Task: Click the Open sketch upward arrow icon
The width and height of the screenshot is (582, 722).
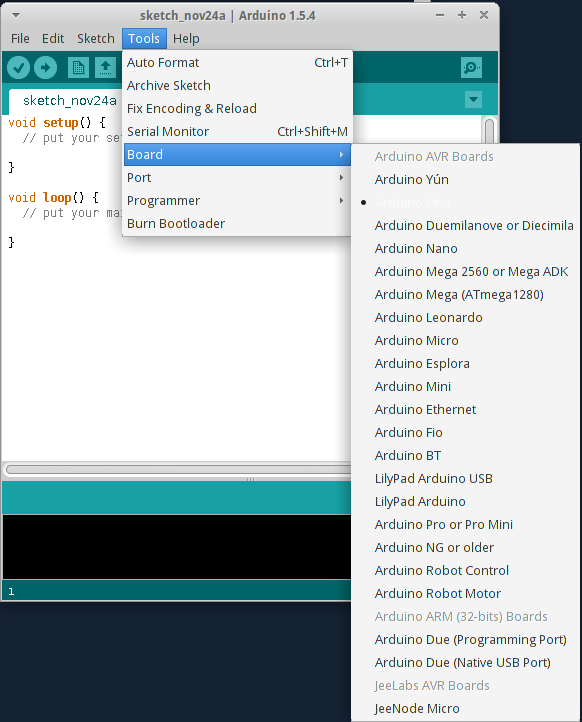Action: point(105,68)
